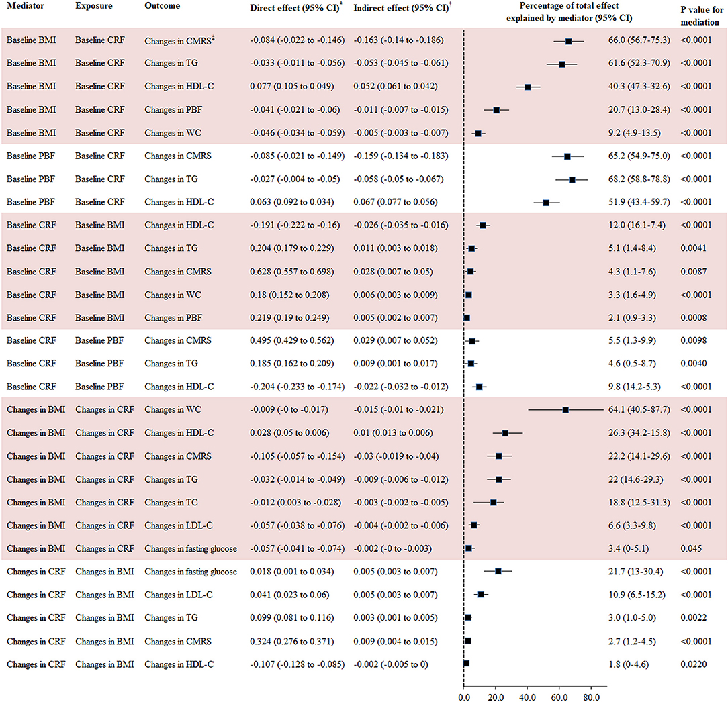Viewport: 728px width, 702px height.
Task: Select the value "65.2 (54.9-75.0)"
Action: pyautogui.click(x=639, y=156)
